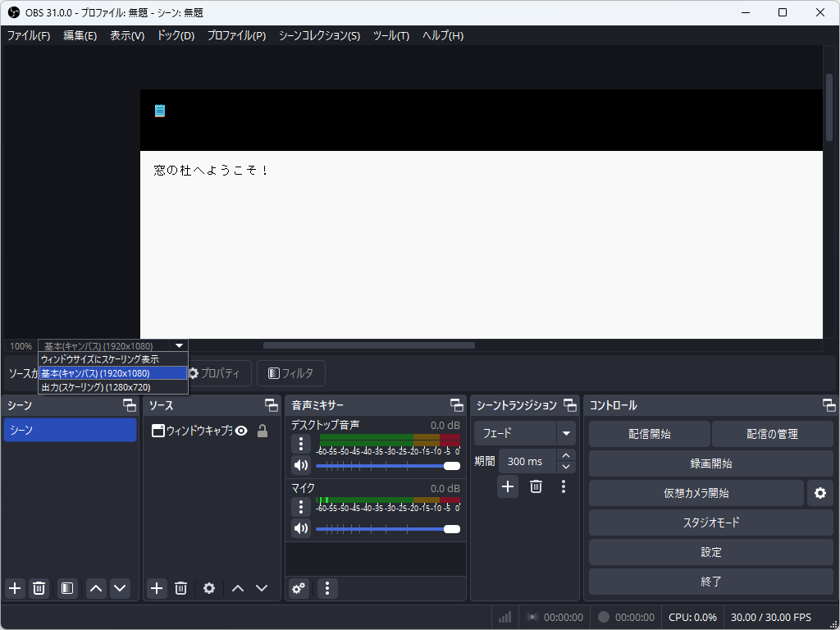
Task: Open desktop audio three-dot options
Action: tap(301, 444)
